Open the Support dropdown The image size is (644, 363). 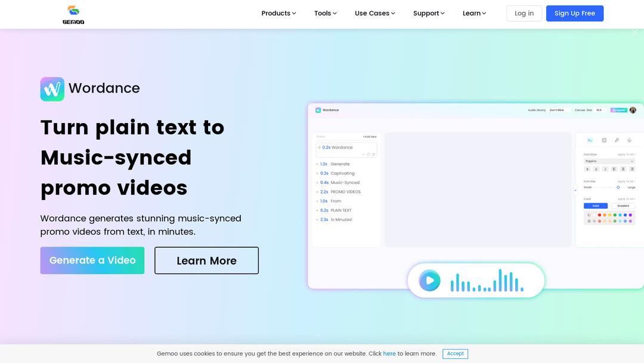pos(428,13)
